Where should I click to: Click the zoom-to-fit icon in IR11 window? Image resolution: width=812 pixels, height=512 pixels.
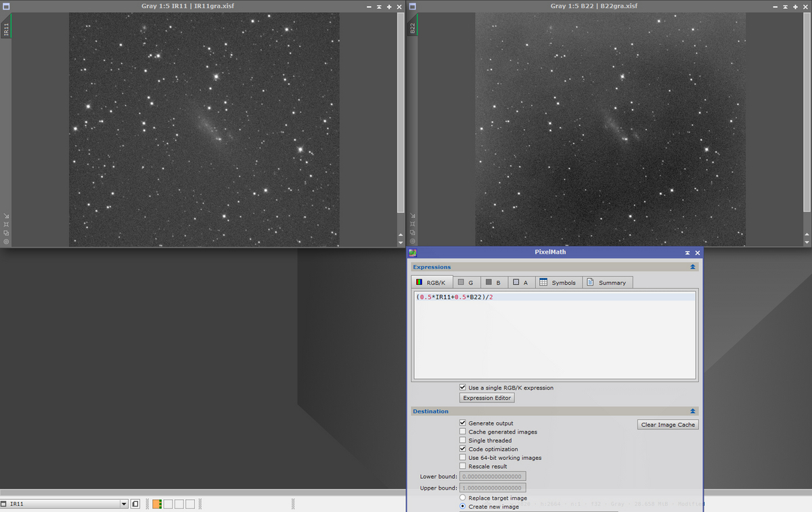[x=6, y=224]
